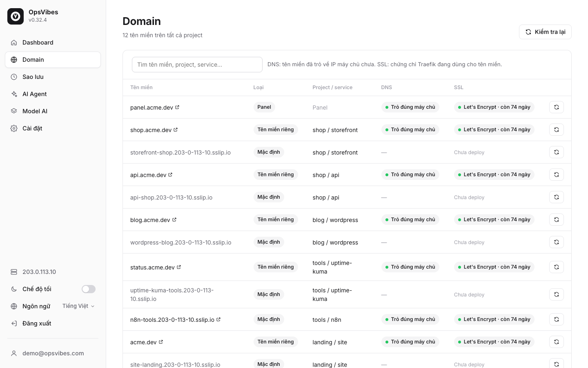Screen dimensions: 588x368
Task: Open blog.acme.dev external link icon
Action: tap(174, 220)
